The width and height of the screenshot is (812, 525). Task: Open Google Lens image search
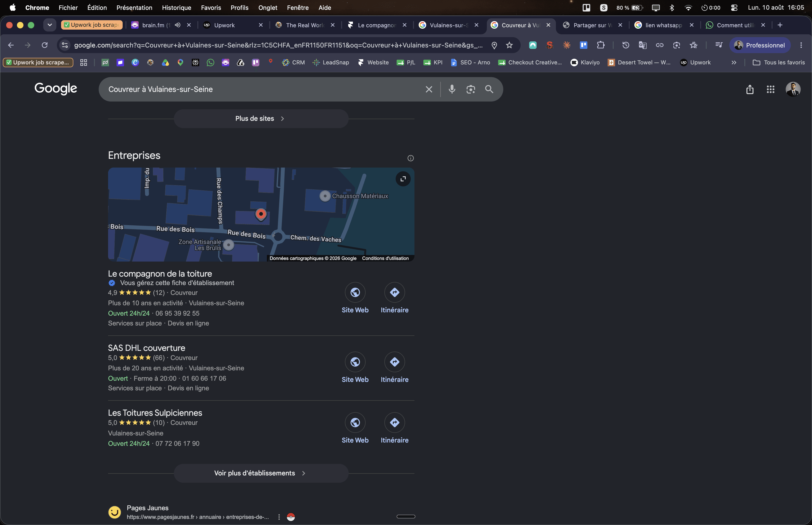(471, 89)
